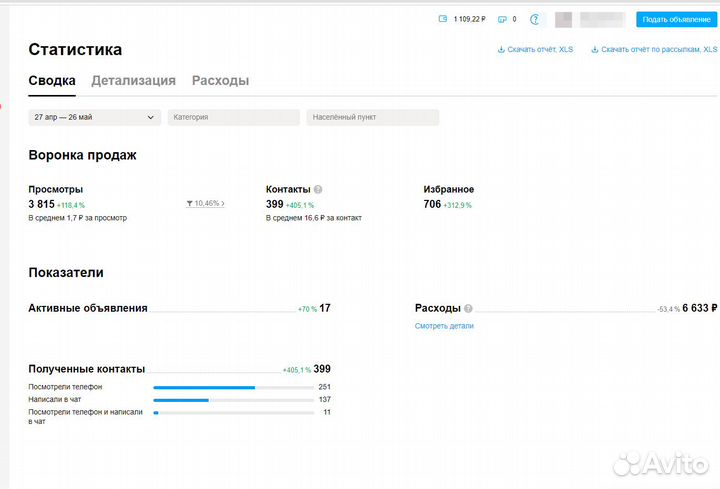720x489 pixels.
Task: Click the info icon next to Контакты
Action: click(x=318, y=189)
